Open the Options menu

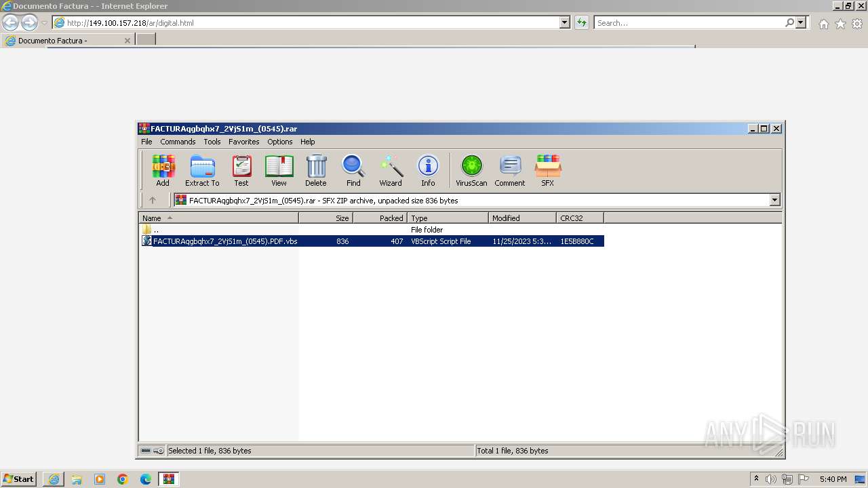279,142
